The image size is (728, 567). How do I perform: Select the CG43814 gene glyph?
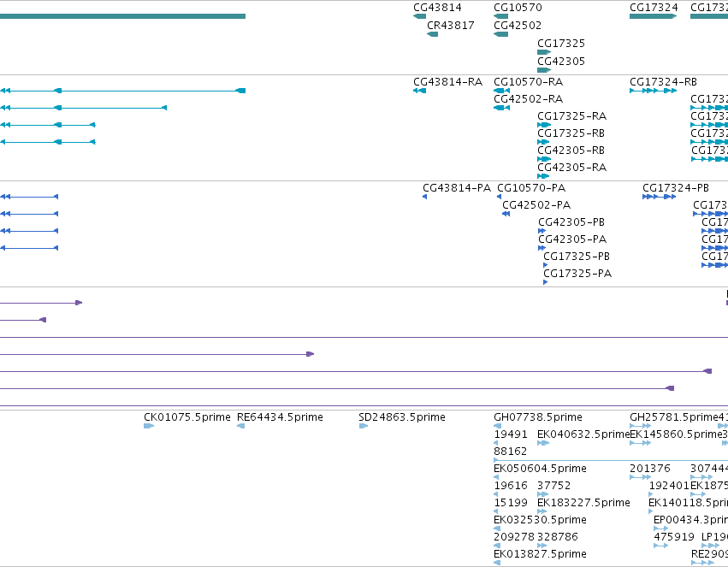coord(419,16)
